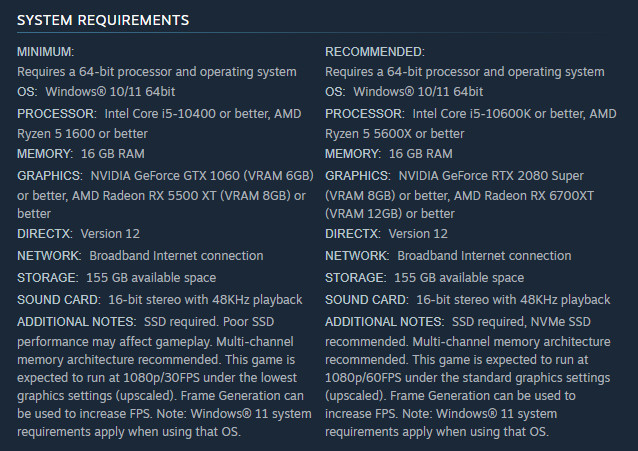Screen dimensions: 638x451
Task: Click recommended SOUND CARD 16-bit stereo line
Action: pyautogui.click(x=468, y=300)
